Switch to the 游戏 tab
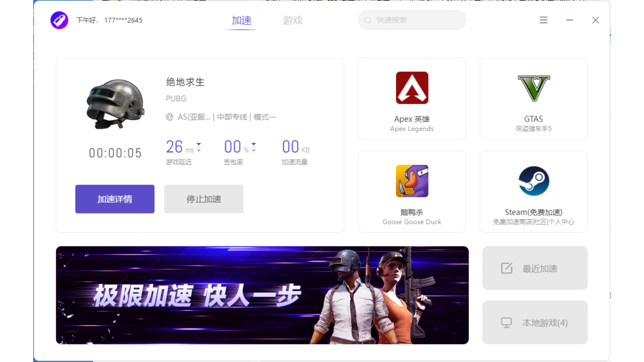The image size is (644, 362). tap(293, 21)
